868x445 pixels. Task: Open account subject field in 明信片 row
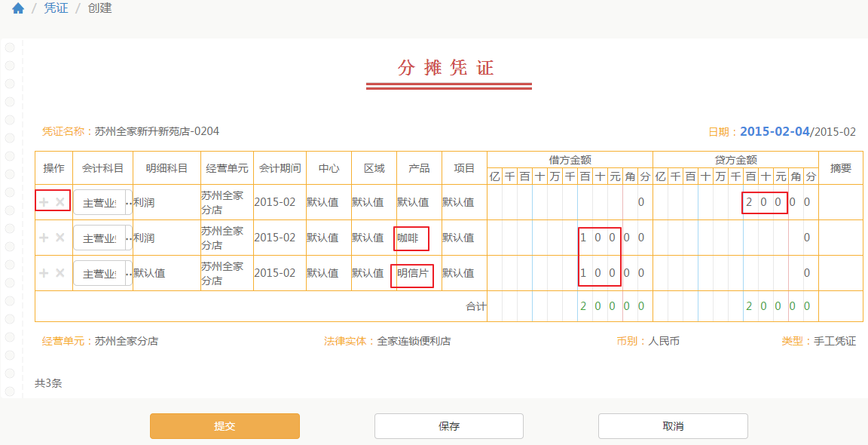point(103,274)
